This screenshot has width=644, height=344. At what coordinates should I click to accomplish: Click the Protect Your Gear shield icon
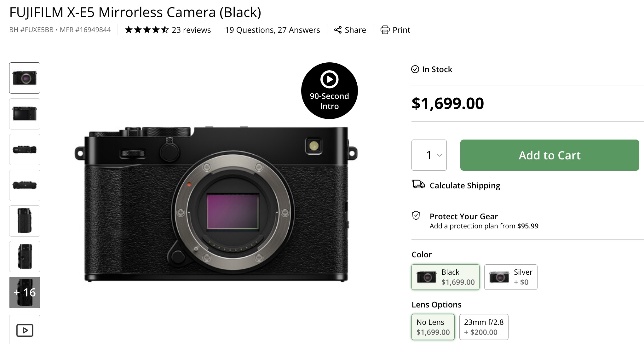(416, 216)
